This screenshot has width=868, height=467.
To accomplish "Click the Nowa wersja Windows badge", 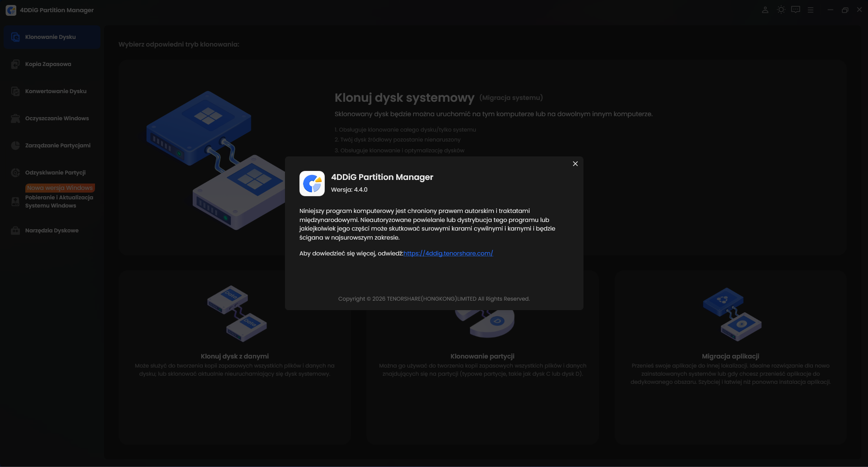I will (60, 188).
